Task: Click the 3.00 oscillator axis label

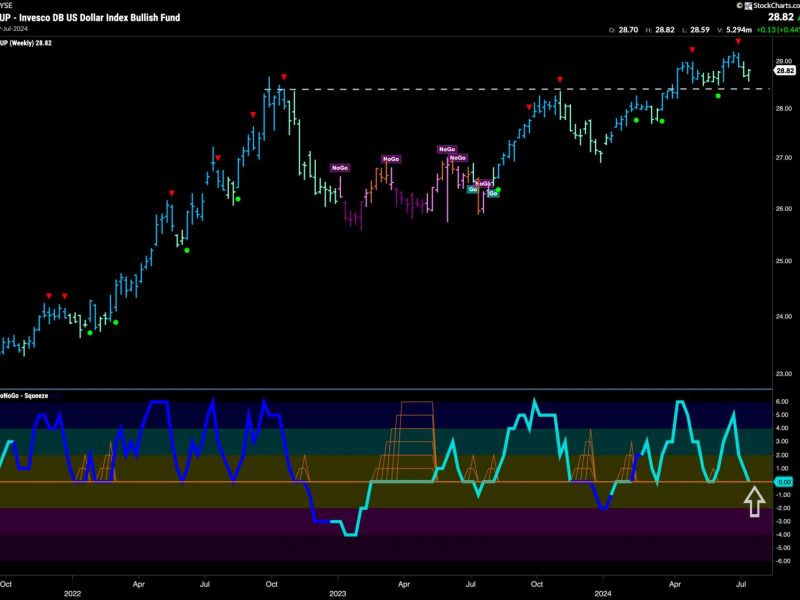Action: coord(782,441)
